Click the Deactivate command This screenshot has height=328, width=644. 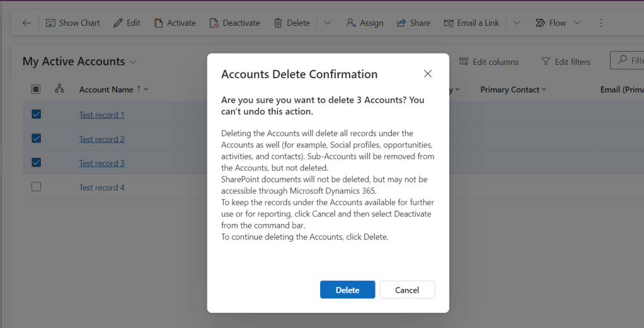click(x=234, y=23)
